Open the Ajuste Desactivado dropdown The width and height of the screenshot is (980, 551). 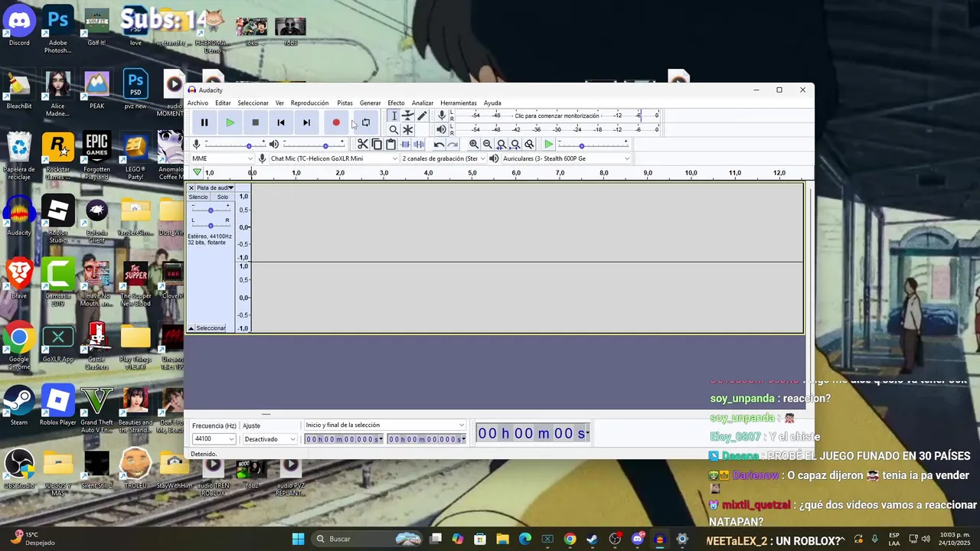(269, 439)
